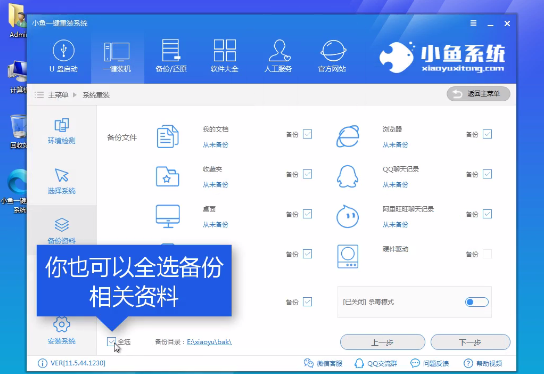
Task: Click the 收藏夹 star folder icon
Action: pyautogui.click(x=168, y=176)
